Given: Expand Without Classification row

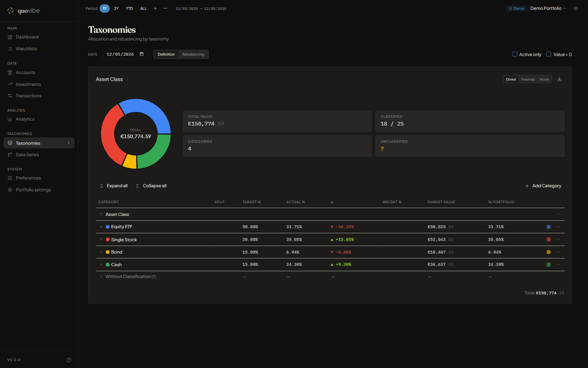Looking at the screenshot, I should (x=101, y=277).
